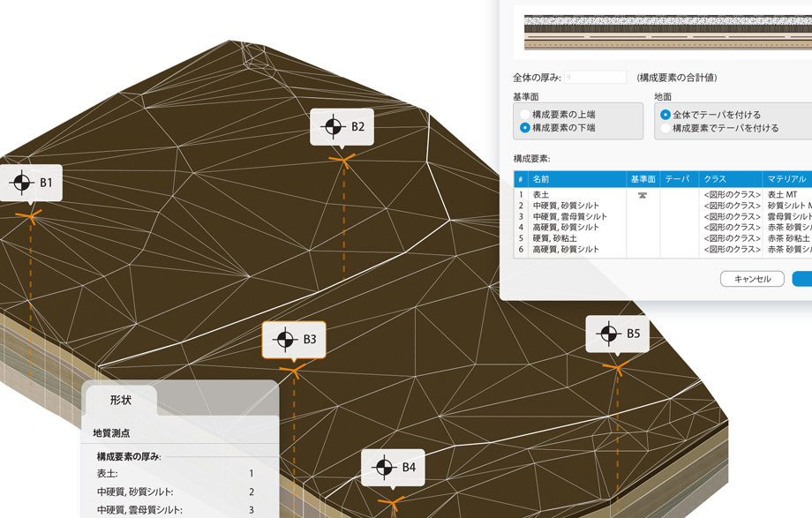812x518 pixels.
Task: Select row 4 高硬質, 砂質シルト in the table
Action: click(x=663, y=228)
